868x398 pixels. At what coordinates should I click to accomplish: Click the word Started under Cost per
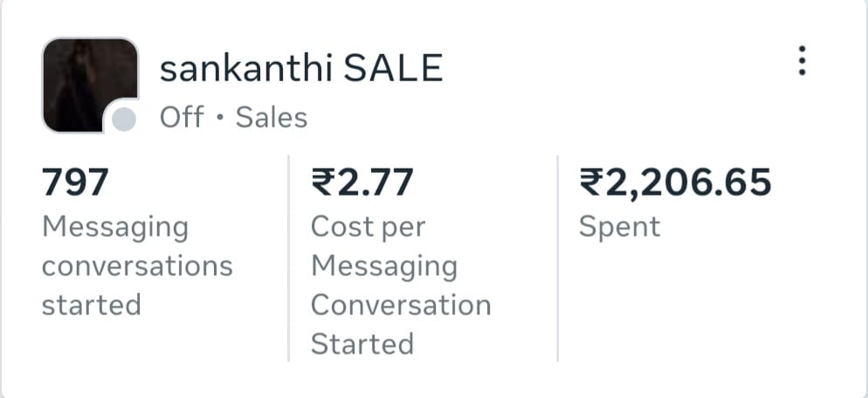tap(362, 343)
